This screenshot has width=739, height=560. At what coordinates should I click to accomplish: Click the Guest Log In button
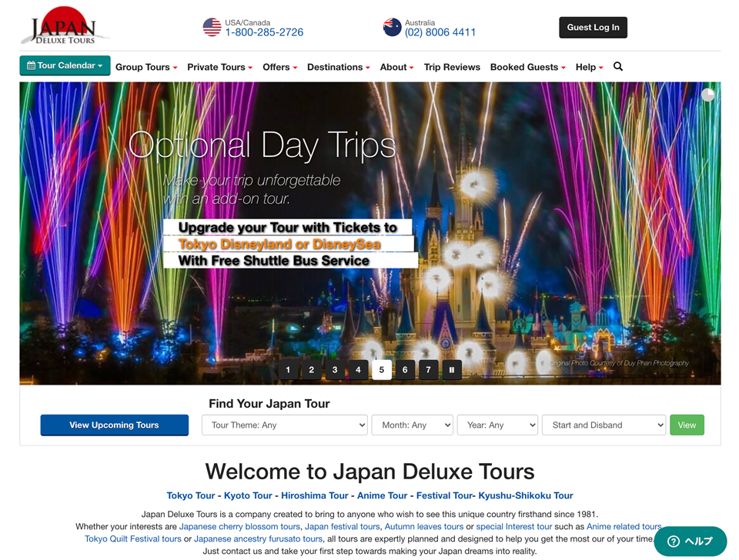coord(593,28)
